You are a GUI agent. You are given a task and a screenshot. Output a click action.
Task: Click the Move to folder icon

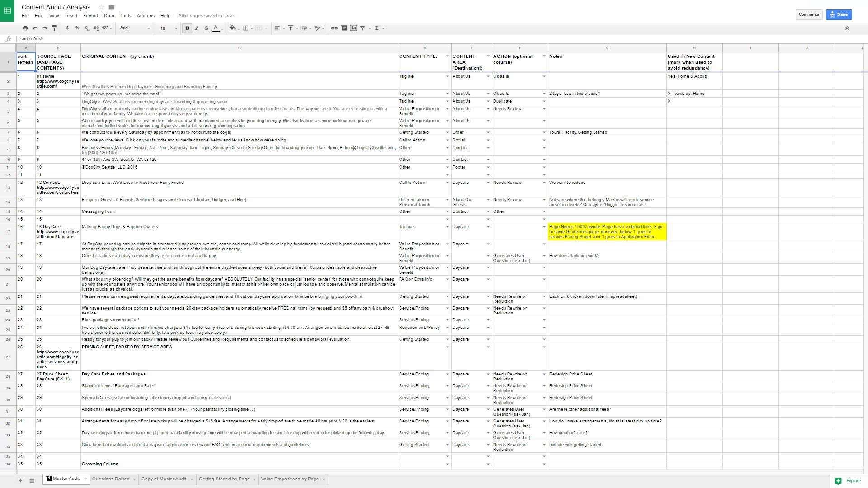pyautogui.click(x=112, y=7)
